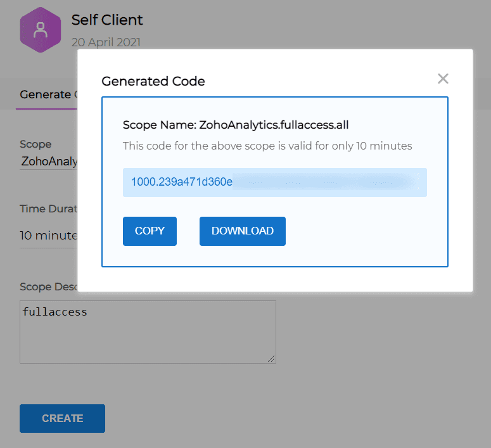This screenshot has width=491, height=448.
Task: Click the purple Self Client hexagon icon
Action: (x=41, y=30)
